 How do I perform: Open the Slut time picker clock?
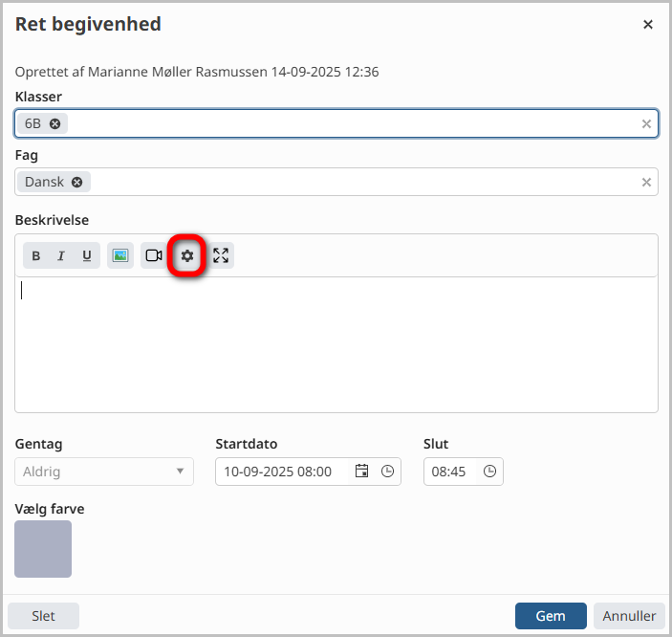[x=489, y=471]
